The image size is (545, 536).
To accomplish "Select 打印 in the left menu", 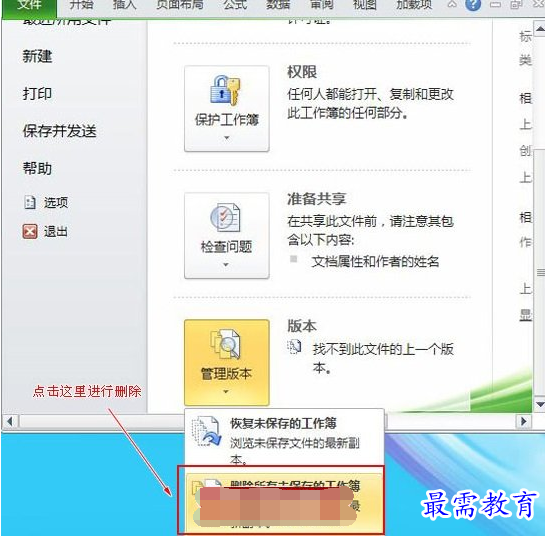I will coord(37,94).
